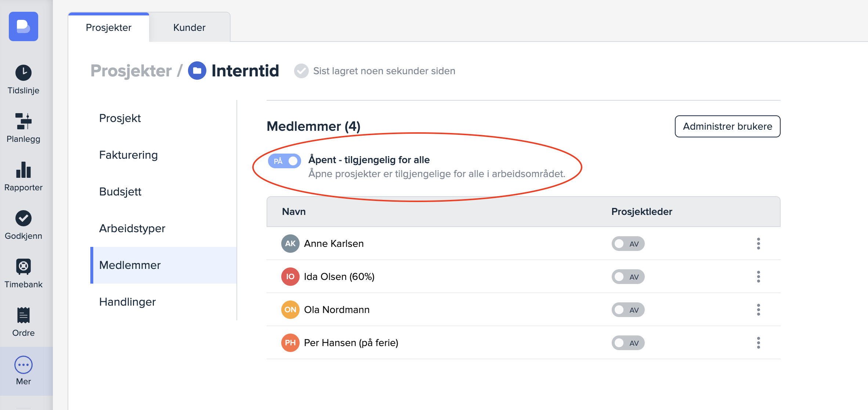
Task: Click the blue Interntid project color icon
Action: (x=197, y=71)
